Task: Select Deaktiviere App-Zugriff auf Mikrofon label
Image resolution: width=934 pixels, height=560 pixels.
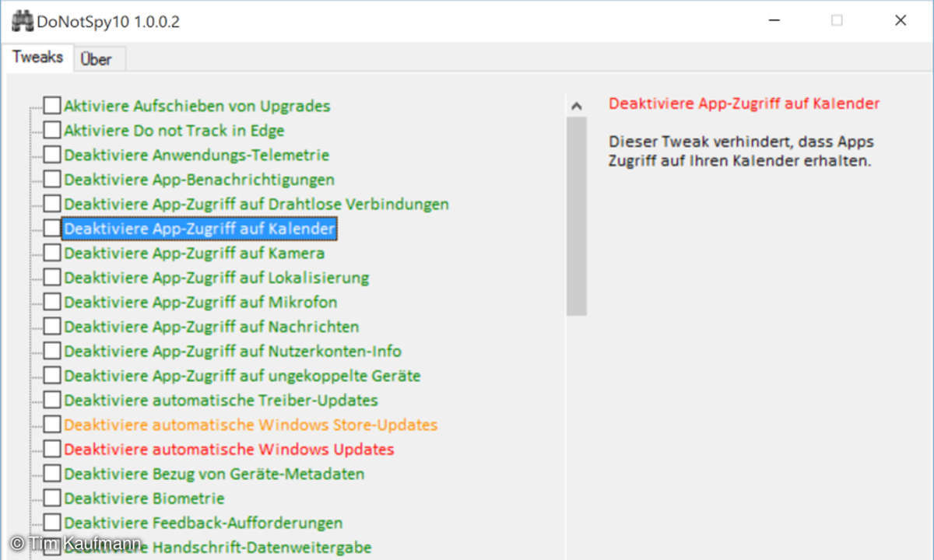Action: click(x=201, y=302)
